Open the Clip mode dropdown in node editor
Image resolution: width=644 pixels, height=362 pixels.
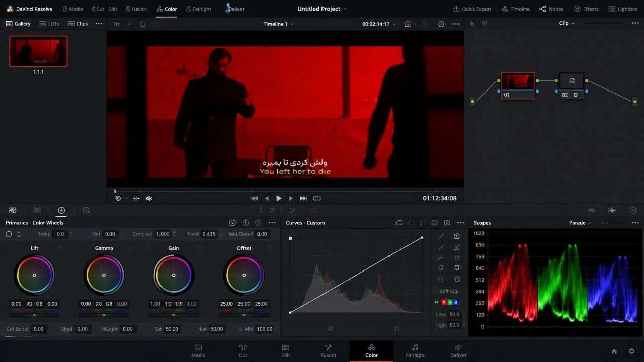pos(567,23)
